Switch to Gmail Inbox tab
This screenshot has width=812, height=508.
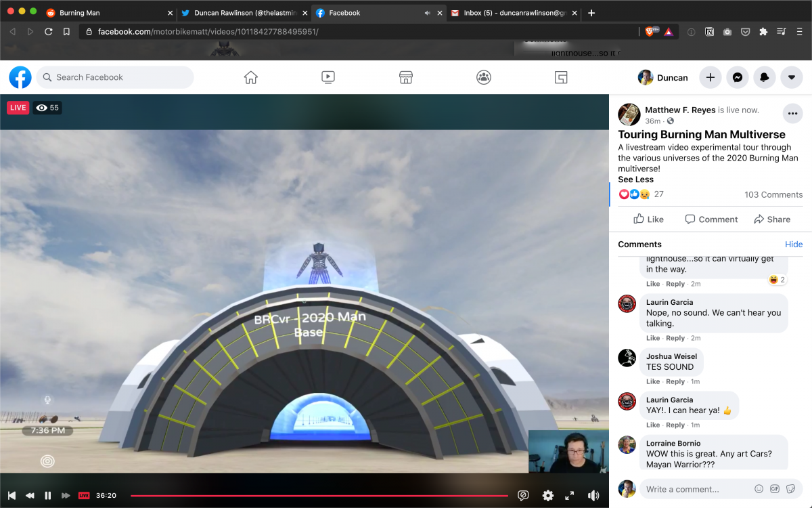tap(513, 13)
